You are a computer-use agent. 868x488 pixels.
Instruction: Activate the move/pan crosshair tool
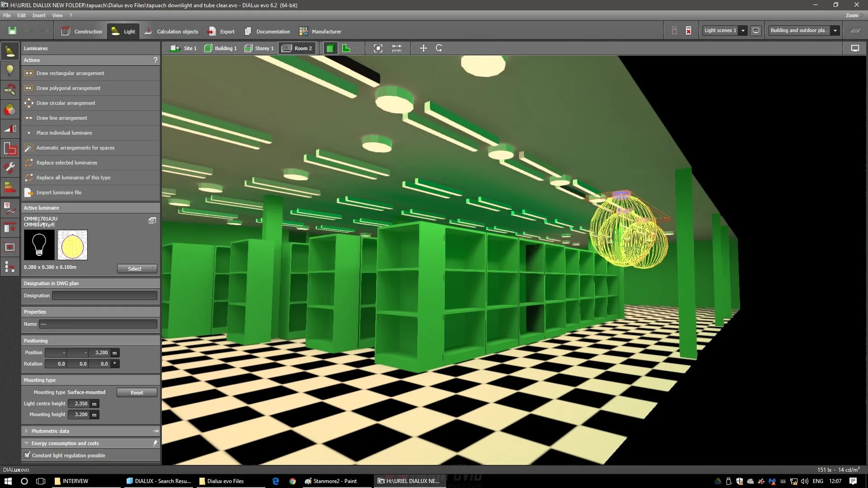pos(423,48)
